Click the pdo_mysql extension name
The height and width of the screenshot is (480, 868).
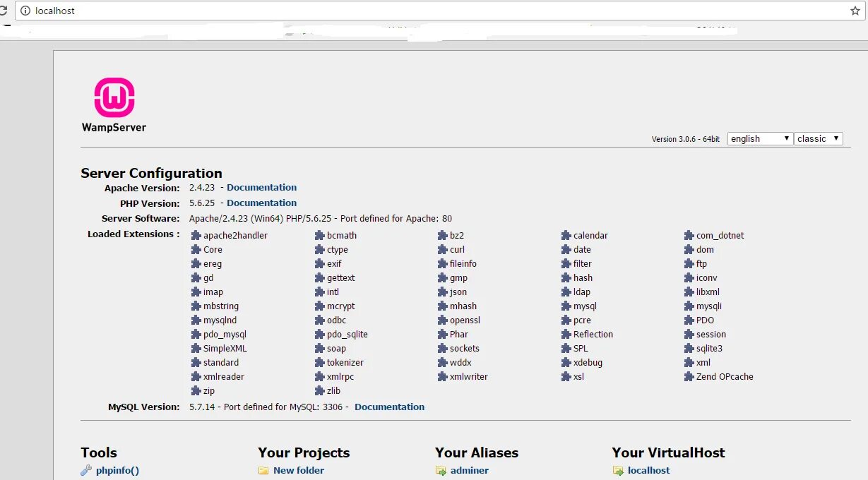[225, 335]
